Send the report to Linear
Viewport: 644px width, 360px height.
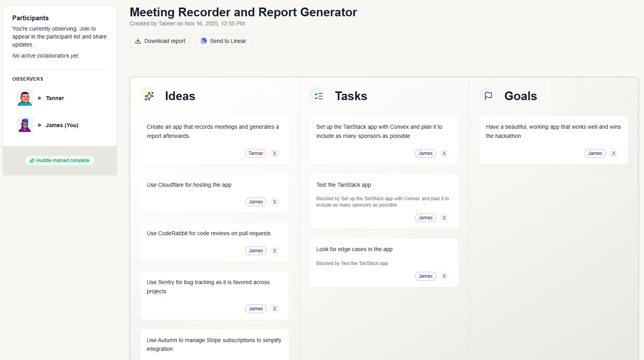223,41
